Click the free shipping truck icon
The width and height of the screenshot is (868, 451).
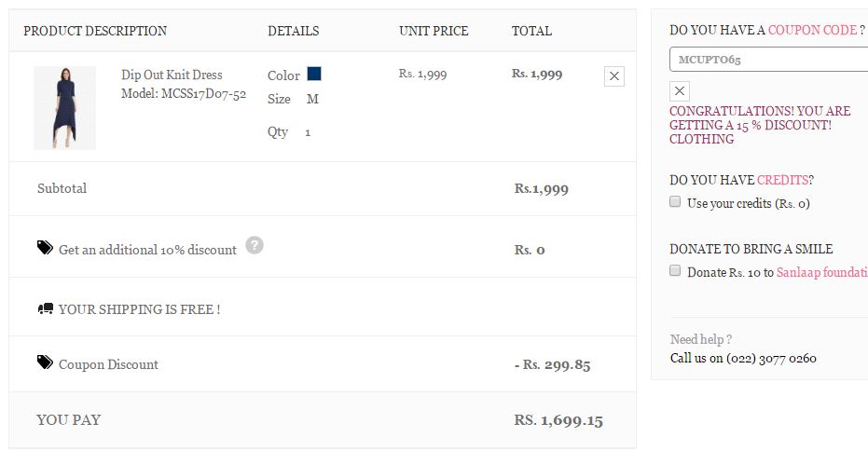45,308
